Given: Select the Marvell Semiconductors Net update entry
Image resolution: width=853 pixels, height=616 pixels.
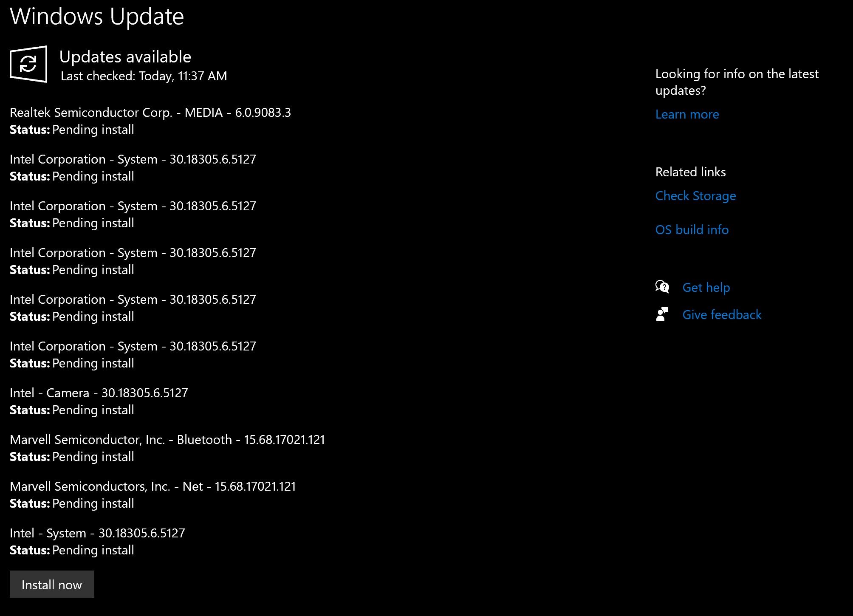Looking at the screenshot, I should (x=153, y=486).
